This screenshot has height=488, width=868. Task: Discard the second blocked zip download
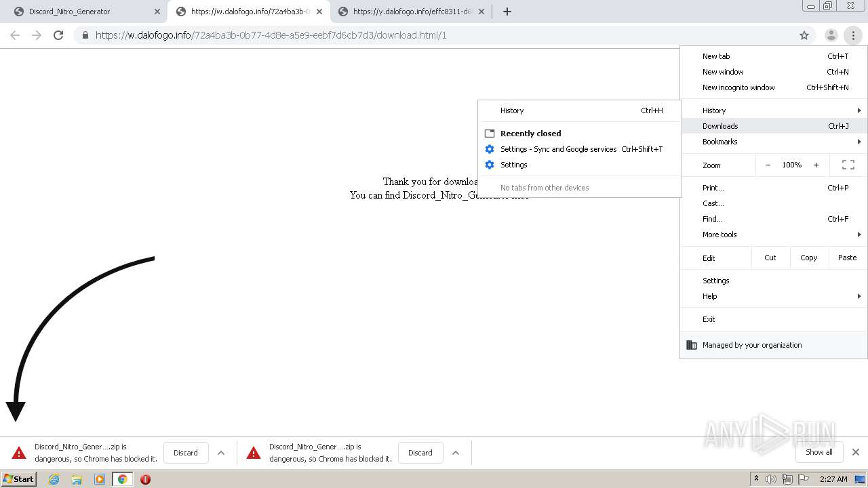(x=420, y=453)
